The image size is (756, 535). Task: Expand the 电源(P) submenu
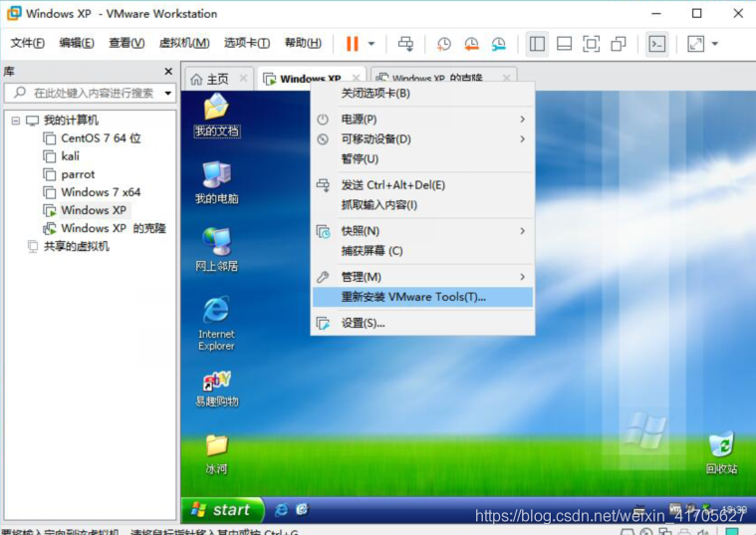tap(422, 120)
